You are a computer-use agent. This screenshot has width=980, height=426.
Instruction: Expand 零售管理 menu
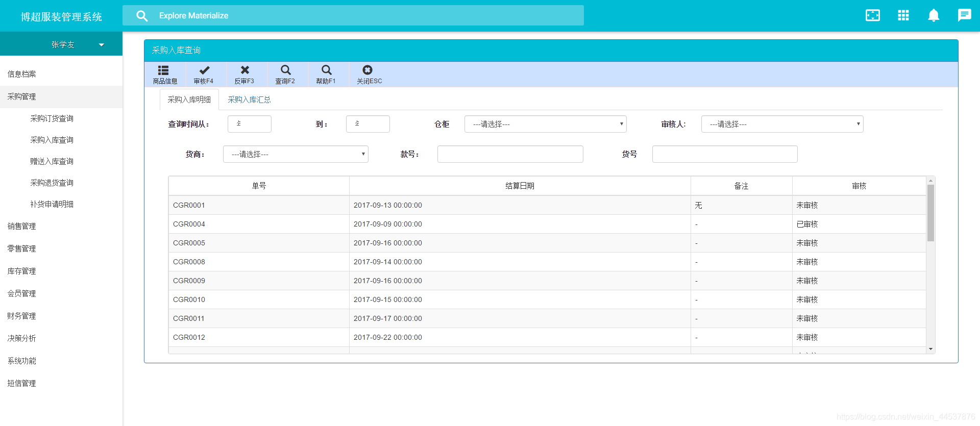click(x=61, y=248)
